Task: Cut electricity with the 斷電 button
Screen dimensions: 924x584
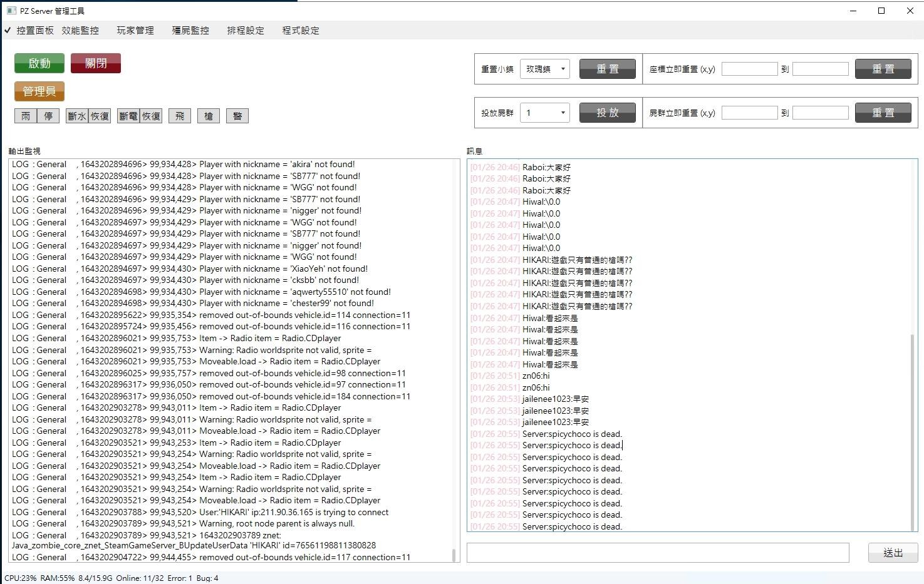Action: (x=128, y=116)
